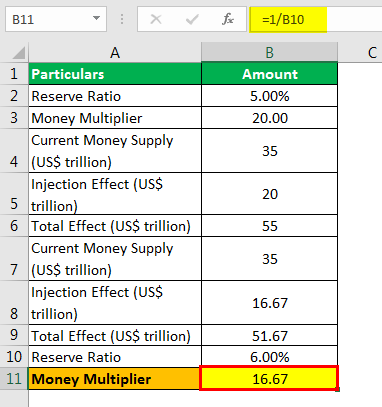This screenshot has height=407, width=382.
Task: Select row 4 header
Action: 14,151
